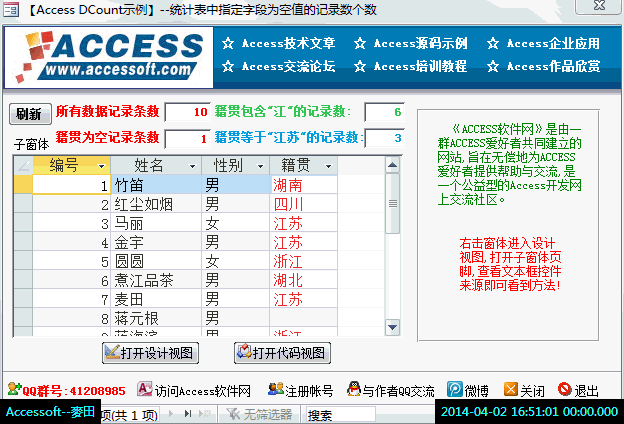Click the 籍贯 cell 湖南
This screenshot has height=424, width=624.
tap(304, 185)
